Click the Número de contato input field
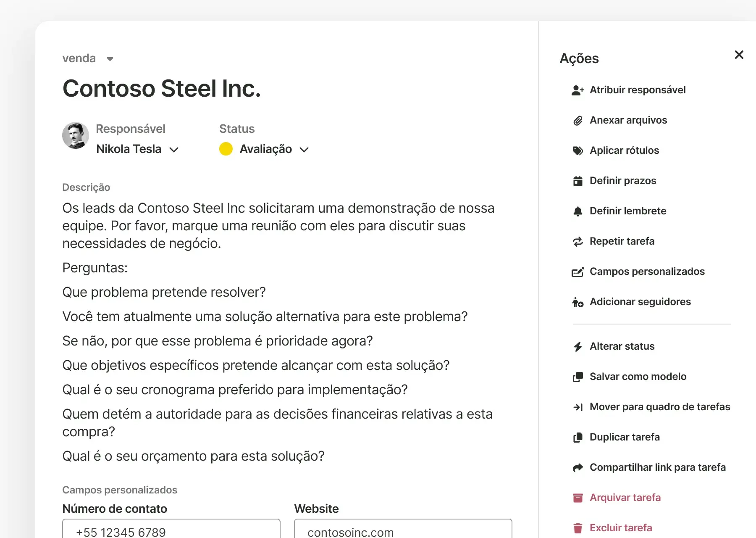This screenshot has height=538, width=756. coord(171,530)
